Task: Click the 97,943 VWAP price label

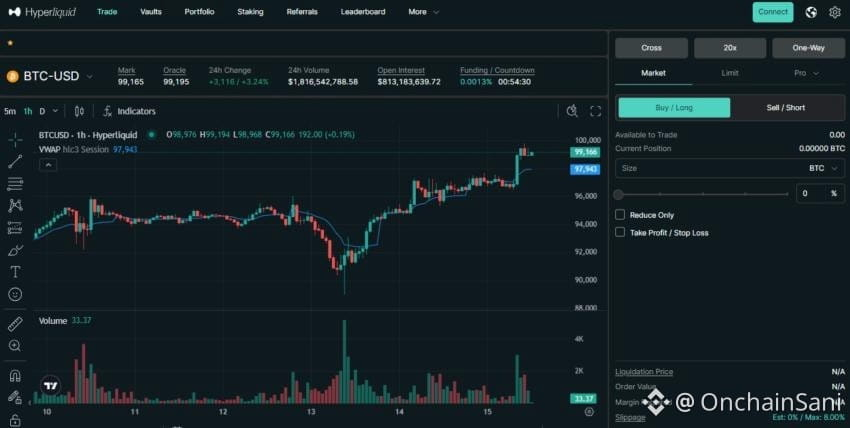Action: pos(585,170)
